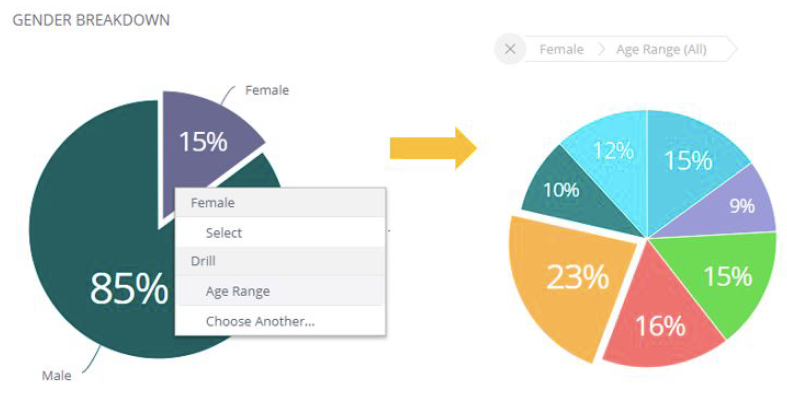
Task: Click the Drill header in context menu
Action: point(204,261)
